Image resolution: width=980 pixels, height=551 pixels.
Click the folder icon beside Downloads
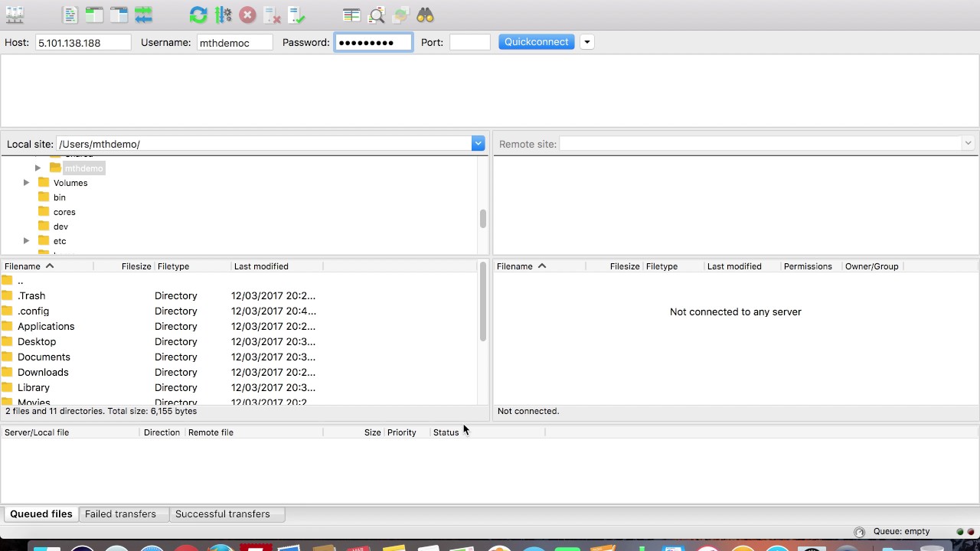(x=7, y=372)
